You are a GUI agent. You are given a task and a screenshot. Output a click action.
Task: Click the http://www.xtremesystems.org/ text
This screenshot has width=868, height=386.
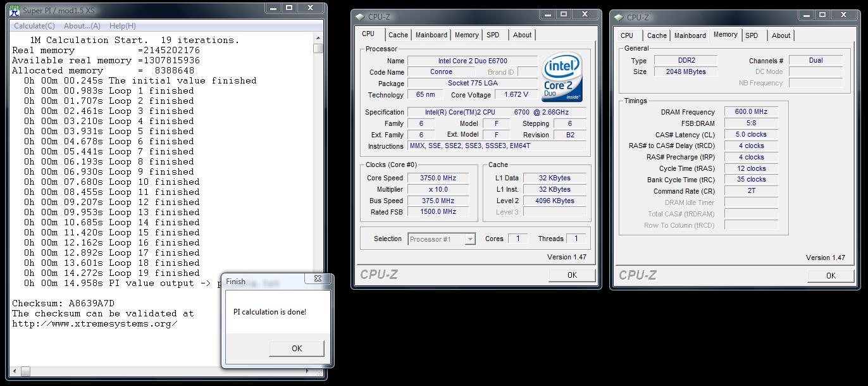(x=95, y=323)
